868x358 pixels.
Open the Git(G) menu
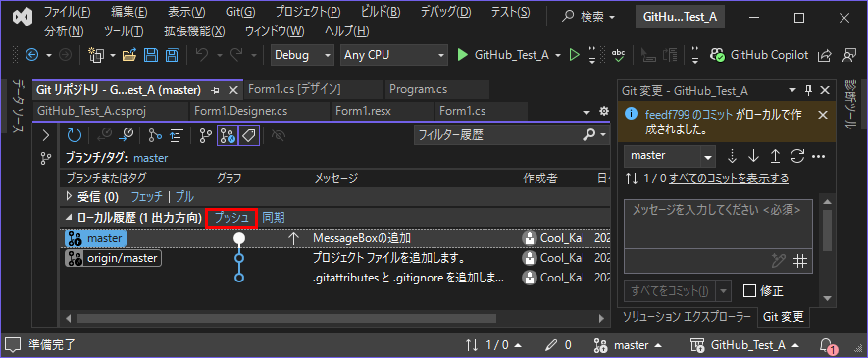pyautogui.click(x=241, y=12)
